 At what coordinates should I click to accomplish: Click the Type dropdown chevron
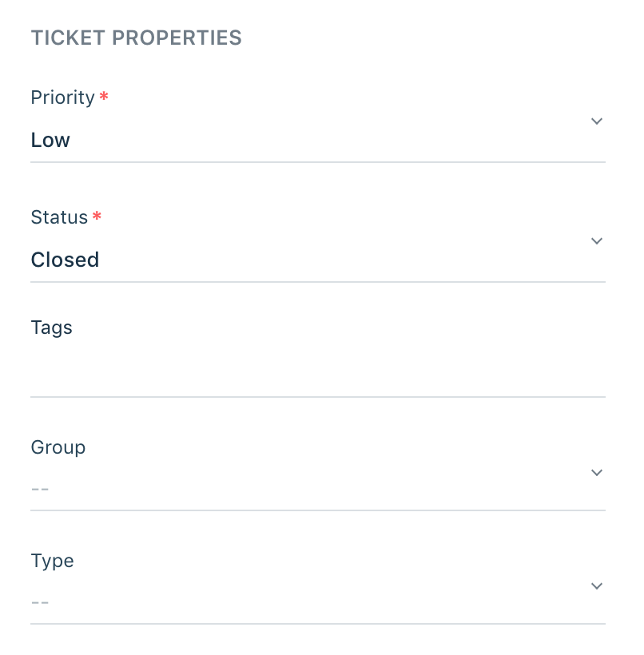596,586
